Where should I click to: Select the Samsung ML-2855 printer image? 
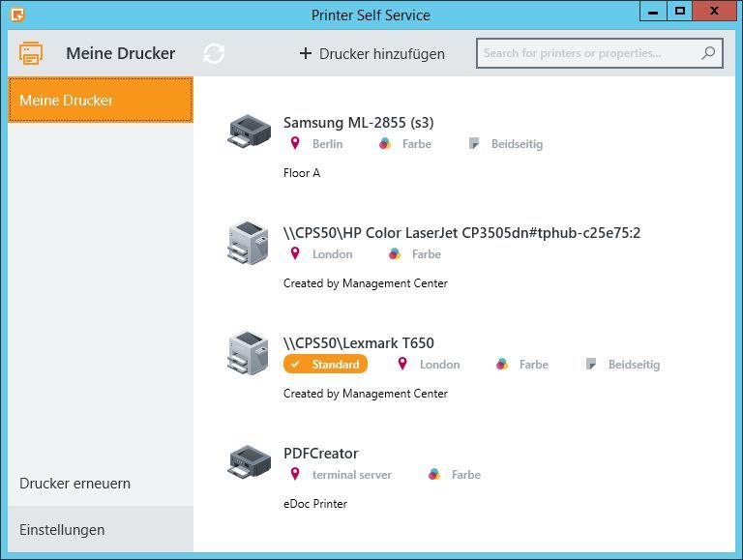tap(250, 131)
